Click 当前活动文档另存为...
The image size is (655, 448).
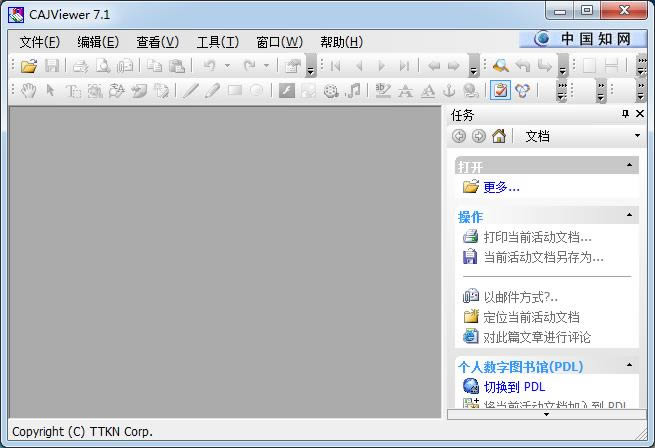point(543,257)
